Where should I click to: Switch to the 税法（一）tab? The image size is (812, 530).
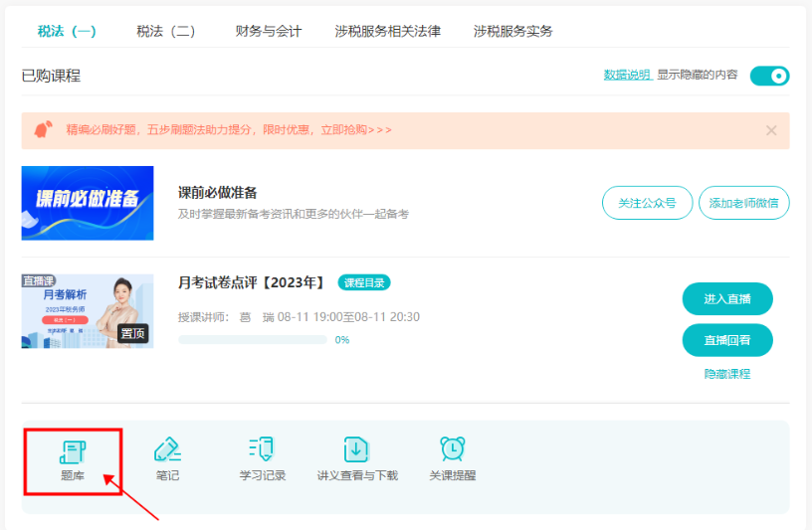(67, 31)
